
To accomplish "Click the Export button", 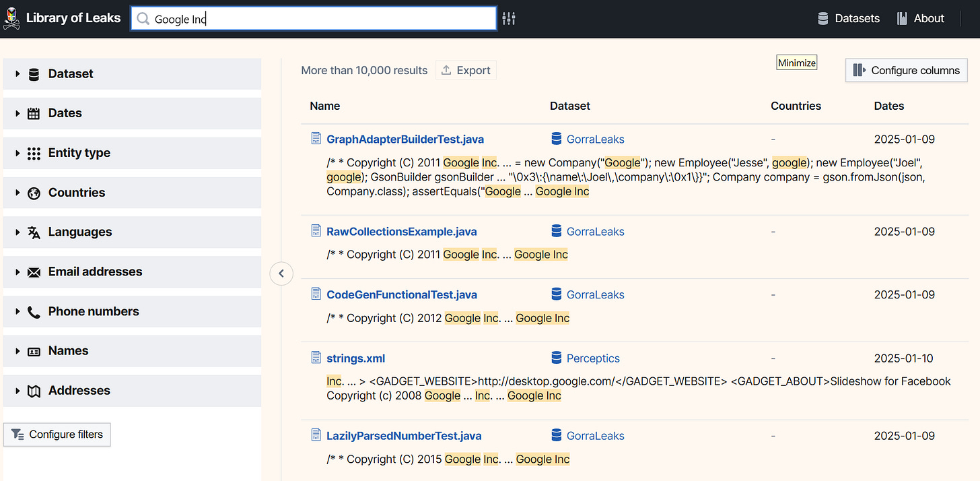I will (x=466, y=70).
